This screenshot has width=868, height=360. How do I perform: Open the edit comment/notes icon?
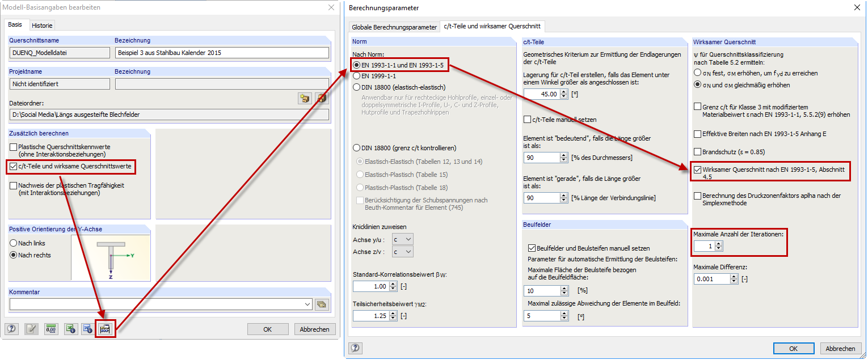point(31,329)
